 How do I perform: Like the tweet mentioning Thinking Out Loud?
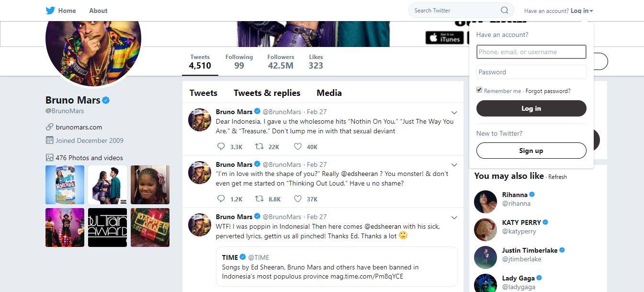point(297,199)
